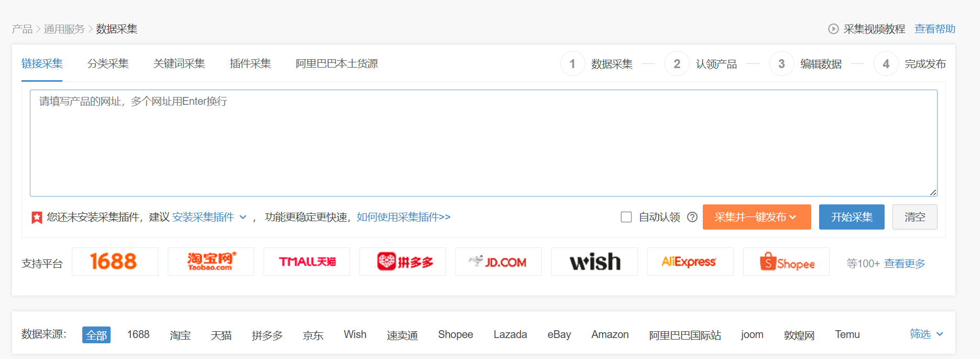Click the JD.COM platform logo

(x=498, y=262)
